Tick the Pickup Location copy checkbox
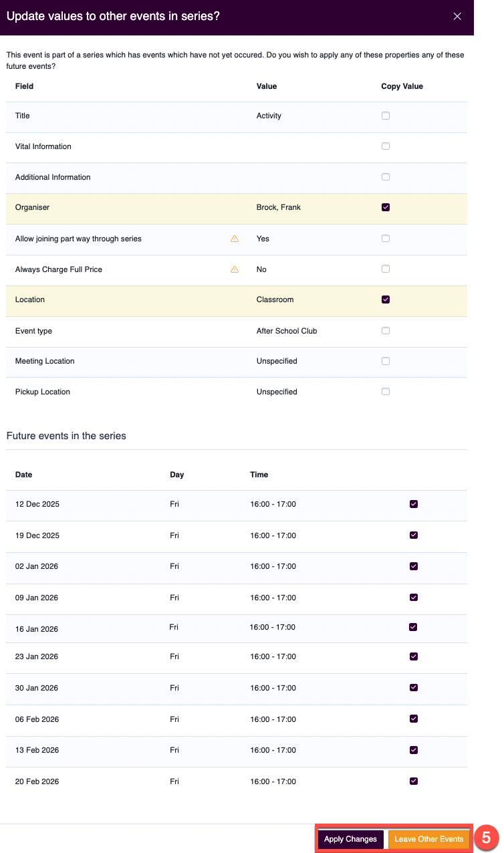Image resolution: width=504 pixels, height=853 pixels. point(386,392)
